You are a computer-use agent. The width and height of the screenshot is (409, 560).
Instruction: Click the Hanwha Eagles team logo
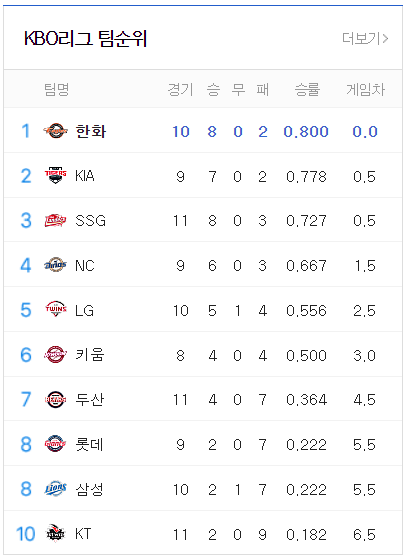(55, 131)
